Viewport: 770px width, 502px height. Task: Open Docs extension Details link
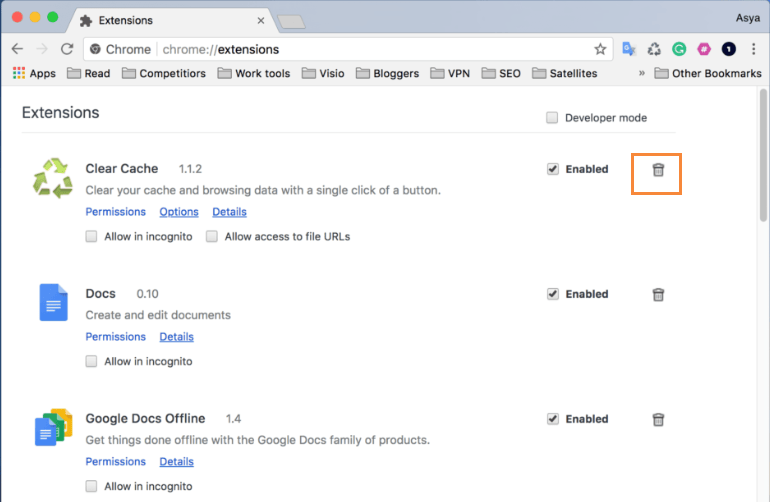[176, 336]
